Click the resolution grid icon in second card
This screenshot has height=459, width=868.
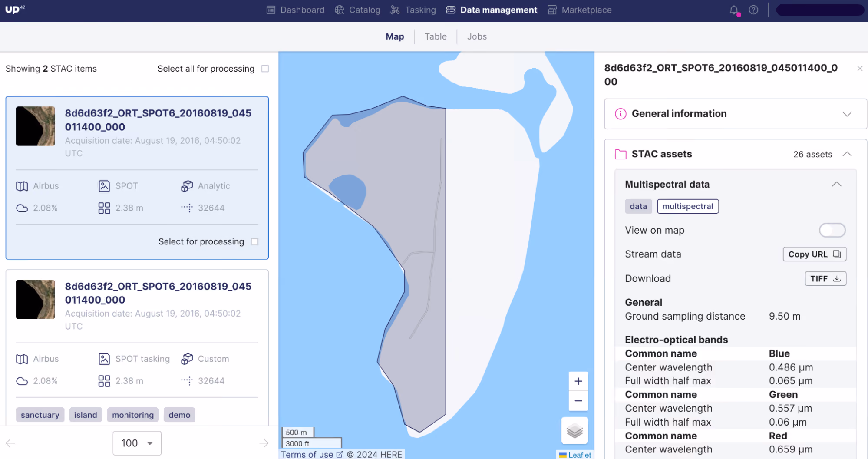pyautogui.click(x=104, y=381)
